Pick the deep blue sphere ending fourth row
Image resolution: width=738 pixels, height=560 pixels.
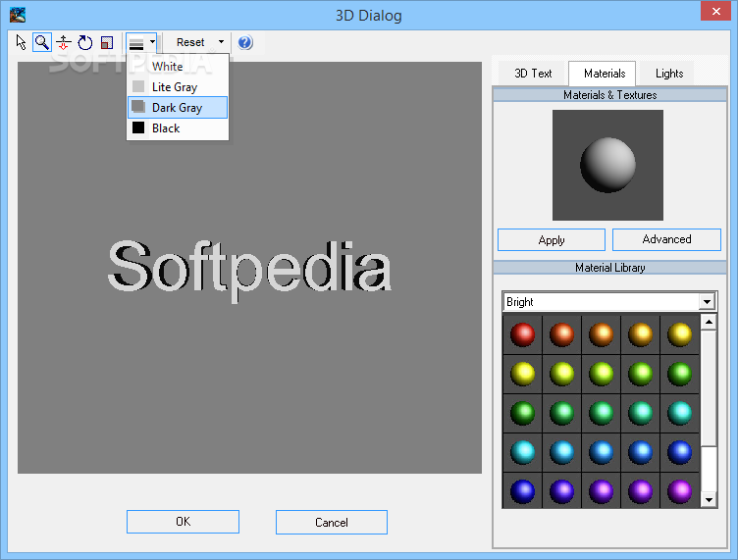[680, 452]
